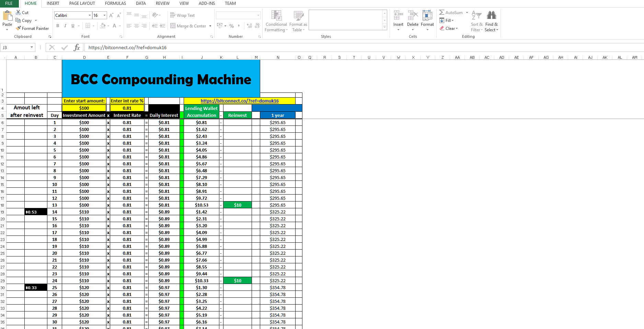Open Number dialog launcher
The width and height of the screenshot is (644, 329).
coord(259,36)
